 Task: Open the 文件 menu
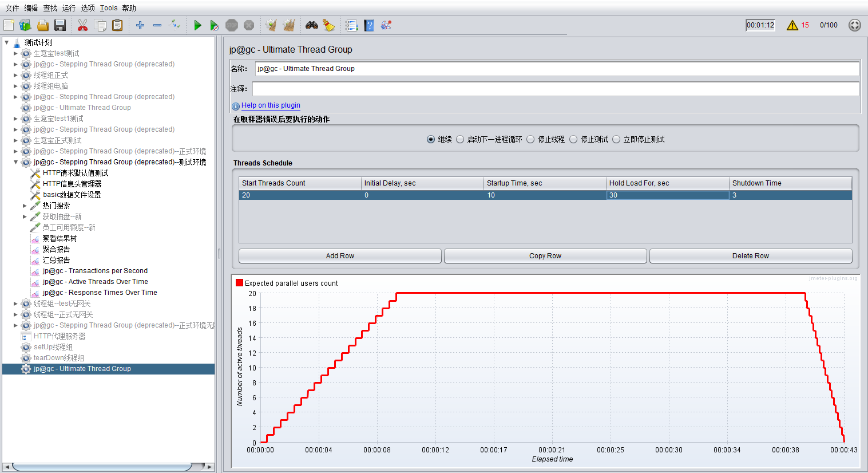tap(12, 8)
